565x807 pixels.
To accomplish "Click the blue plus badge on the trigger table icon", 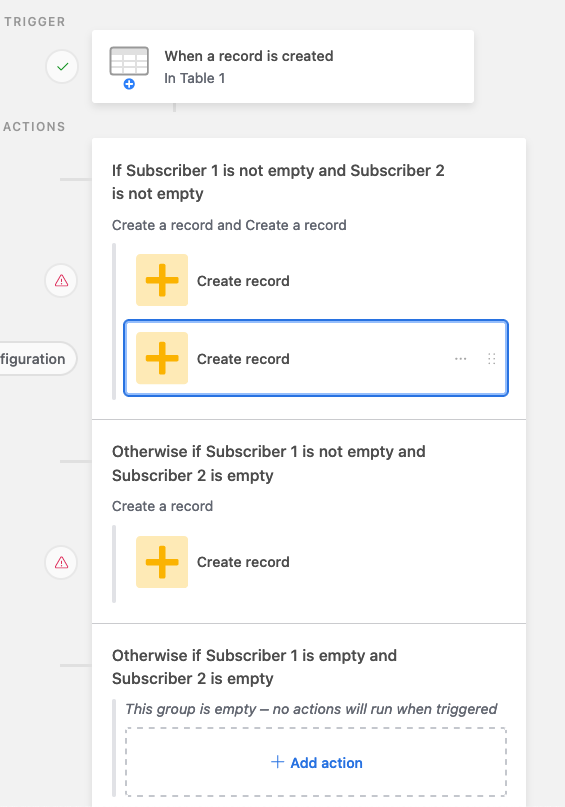I will (x=129, y=84).
